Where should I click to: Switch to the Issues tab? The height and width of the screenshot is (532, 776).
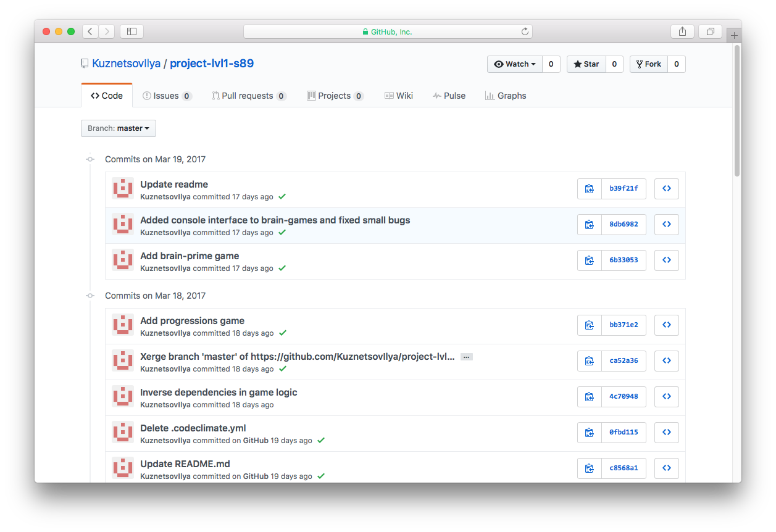tap(167, 96)
